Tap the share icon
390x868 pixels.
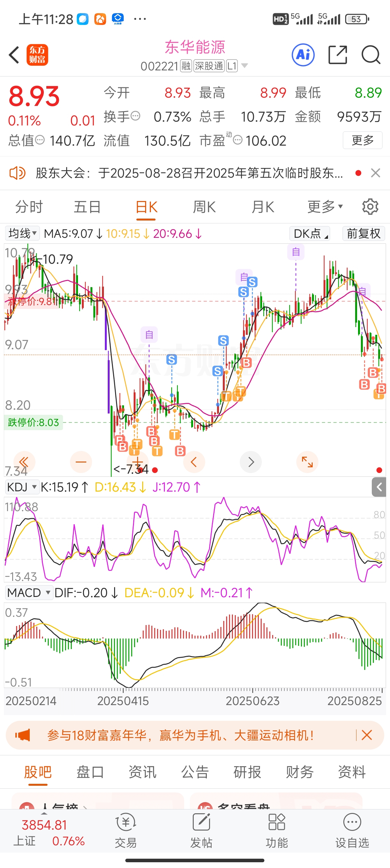pos(338,55)
